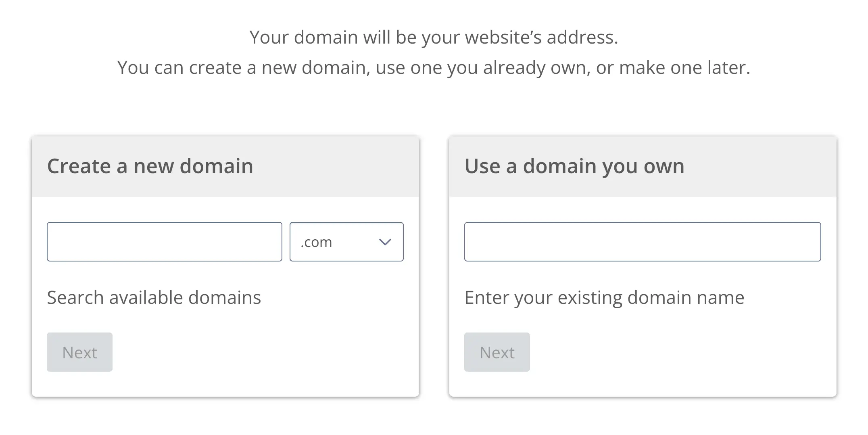
Task: Click the chevron arrow in the extension selector
Action: click(385, 242)
